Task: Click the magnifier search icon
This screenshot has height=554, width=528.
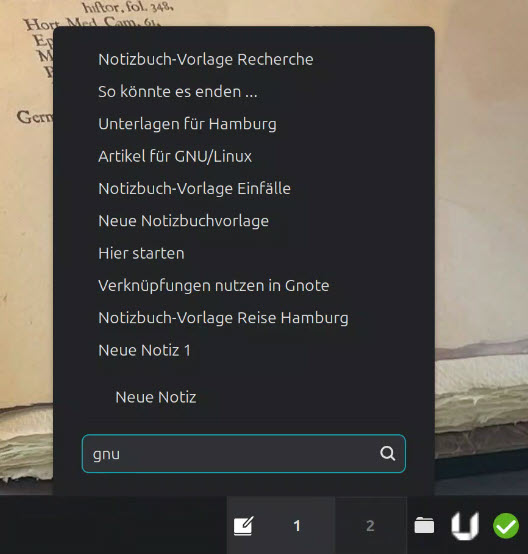Action: coord(387,453)
